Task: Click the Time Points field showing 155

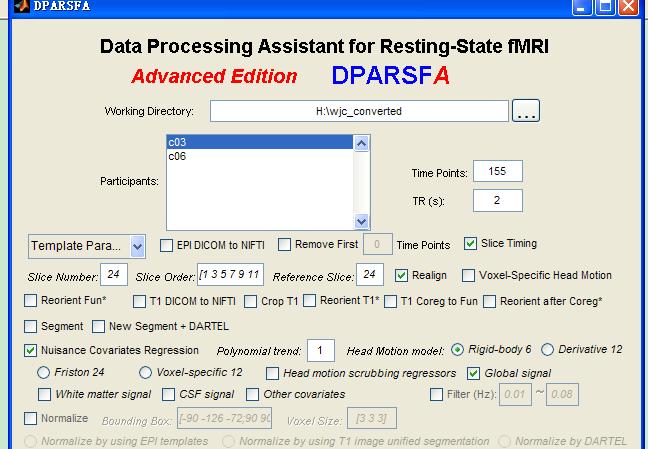Action: pos(498,171)
